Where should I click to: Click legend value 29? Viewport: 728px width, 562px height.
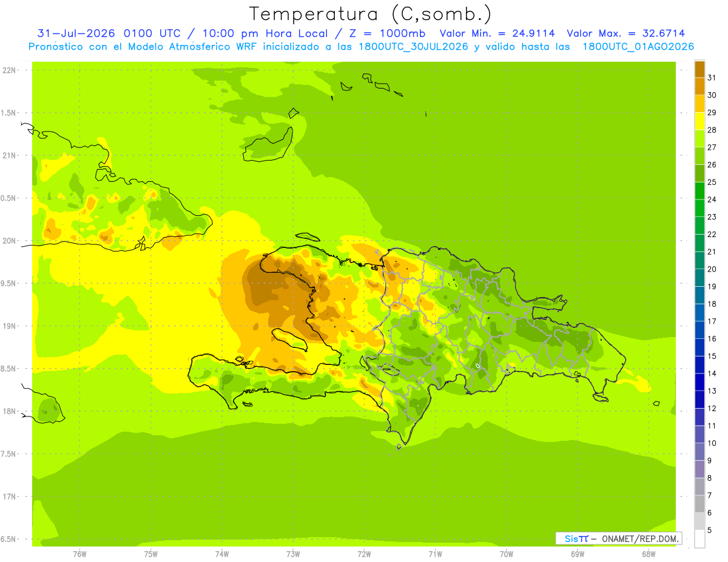[712, 113]
